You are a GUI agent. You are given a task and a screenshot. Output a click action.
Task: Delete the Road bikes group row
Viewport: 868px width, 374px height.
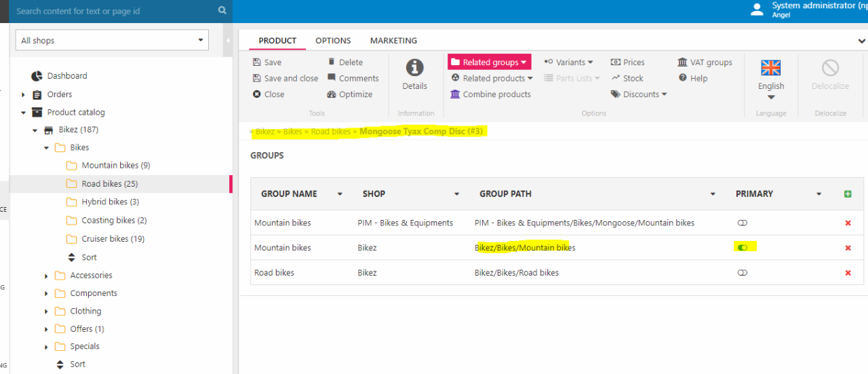coord(848,273)
